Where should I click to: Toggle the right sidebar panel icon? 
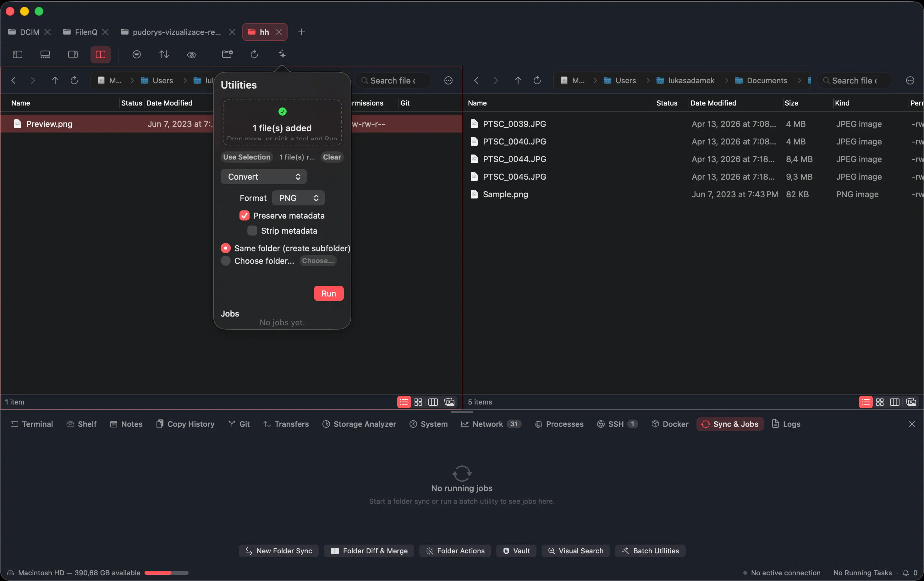(x=73, y=54)
